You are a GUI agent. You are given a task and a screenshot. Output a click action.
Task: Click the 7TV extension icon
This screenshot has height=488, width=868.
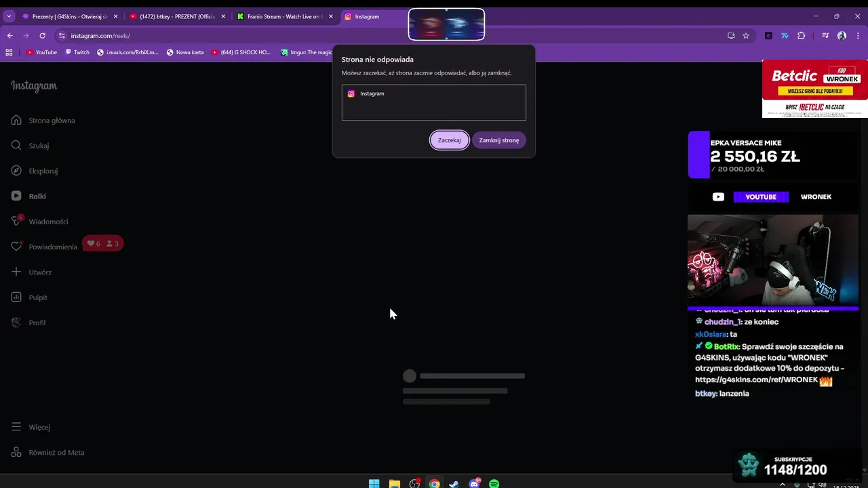coord(785,35)
